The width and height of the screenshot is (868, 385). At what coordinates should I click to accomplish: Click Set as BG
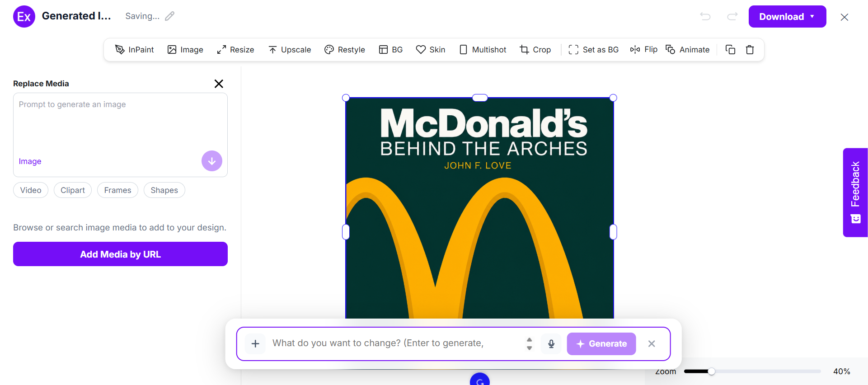point(594,50)
